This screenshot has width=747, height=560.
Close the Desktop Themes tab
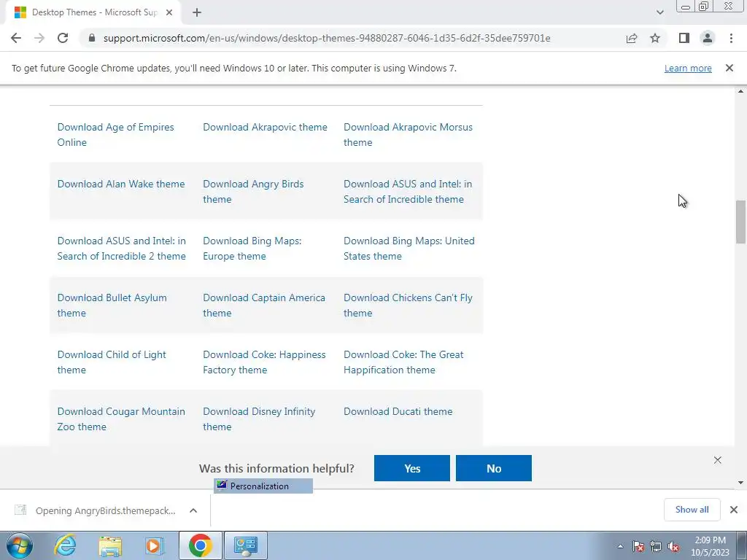pos(169,12)
